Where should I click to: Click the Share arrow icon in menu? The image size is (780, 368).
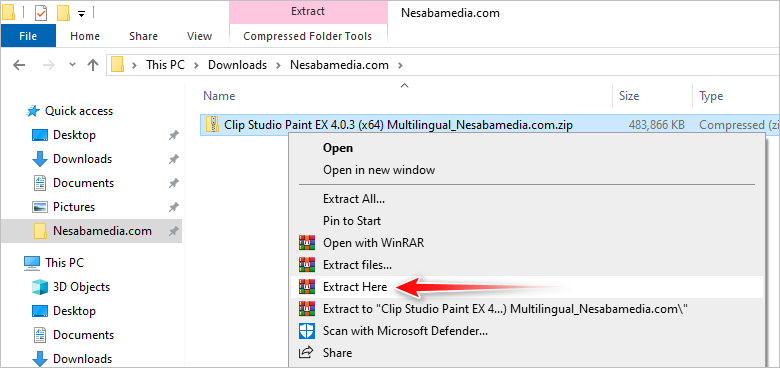click(x=306, y=353)
